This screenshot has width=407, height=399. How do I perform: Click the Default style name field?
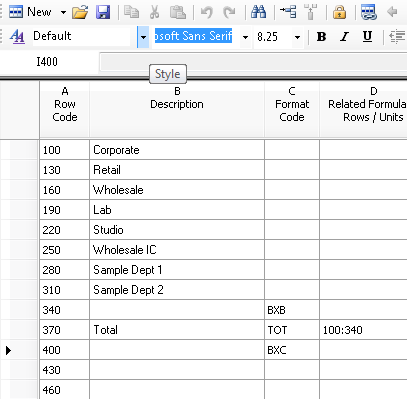click(80, 36)
